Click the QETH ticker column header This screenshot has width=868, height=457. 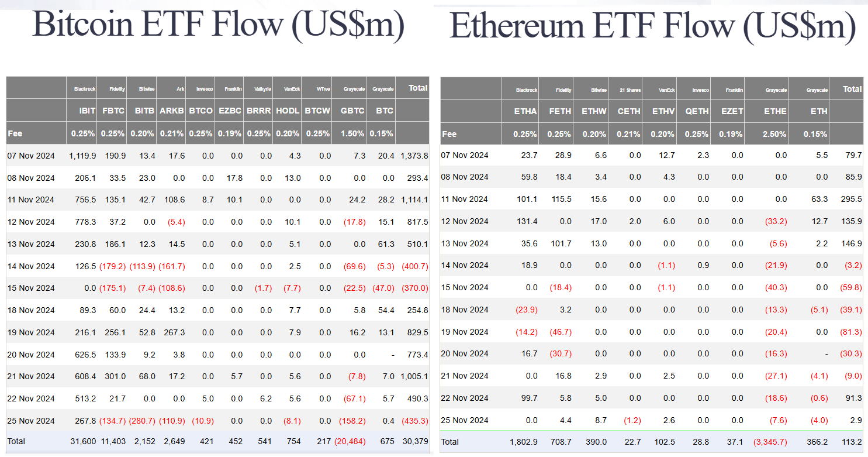point(697,111)
